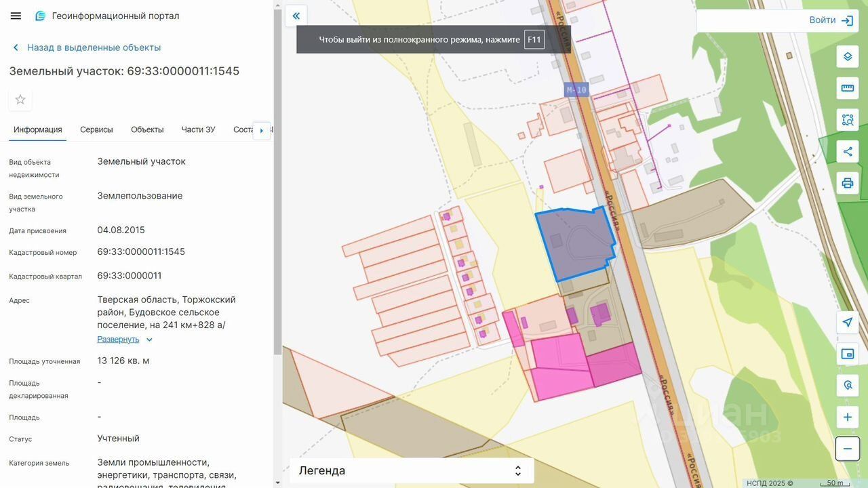
Task: Switch to the Сервисы tab
Action: click(x=96, y=129)
